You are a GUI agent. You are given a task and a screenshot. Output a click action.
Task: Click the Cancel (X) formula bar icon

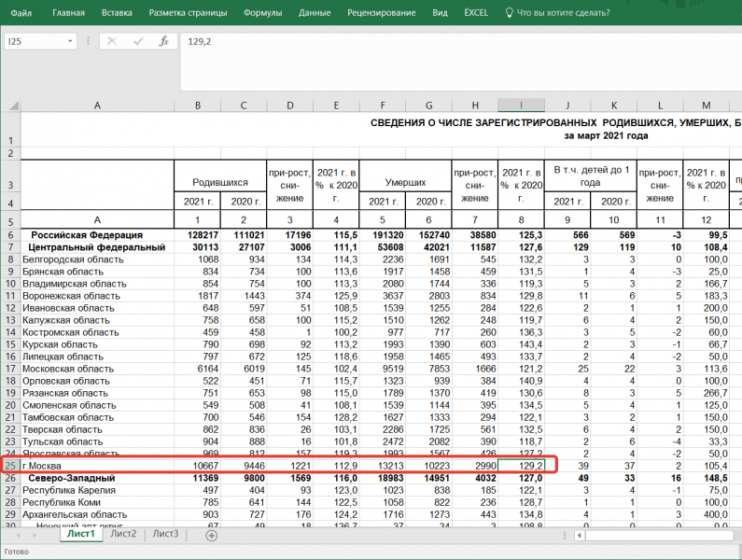tap(112, 42)
